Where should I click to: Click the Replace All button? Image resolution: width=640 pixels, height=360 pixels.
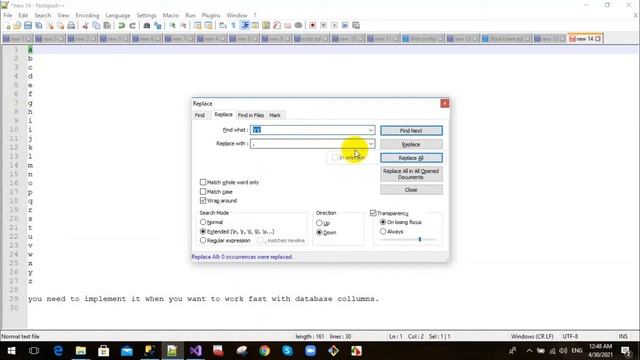pos(411,158)
